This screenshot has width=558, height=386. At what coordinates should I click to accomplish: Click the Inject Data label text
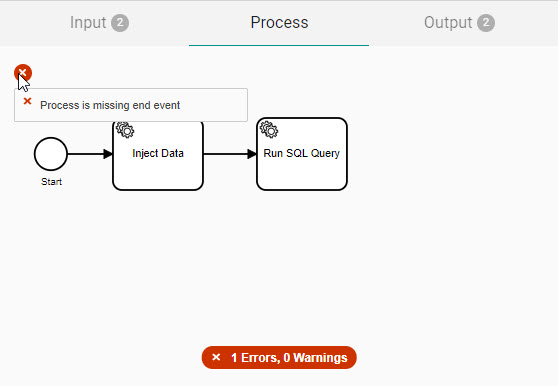click(x=158, y=153)
